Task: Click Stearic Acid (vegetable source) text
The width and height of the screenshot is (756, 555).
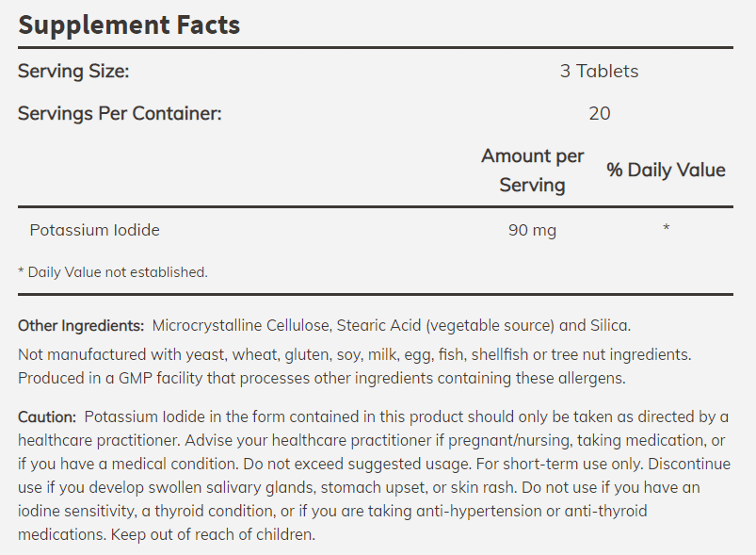Action: pos(445,326)
